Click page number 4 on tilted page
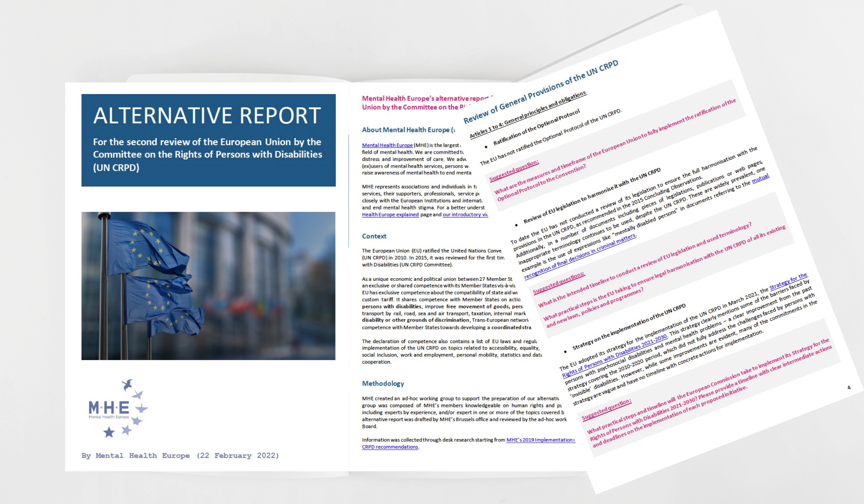This screenshot has width=864, height=504. coord(849,387)
